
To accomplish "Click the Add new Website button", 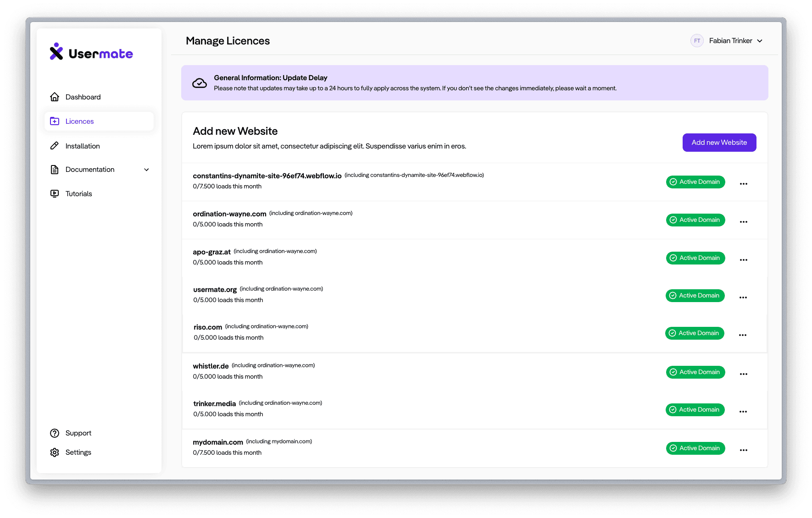I will 719,143.
